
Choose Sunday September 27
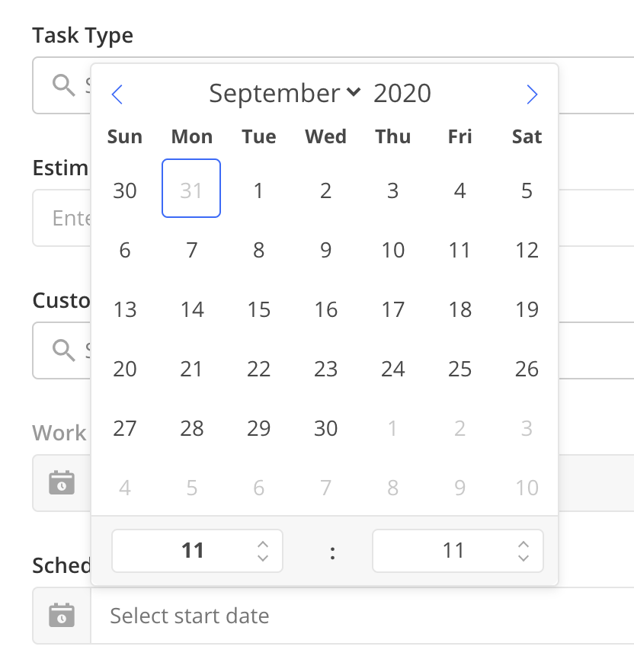tap(125, 428)
